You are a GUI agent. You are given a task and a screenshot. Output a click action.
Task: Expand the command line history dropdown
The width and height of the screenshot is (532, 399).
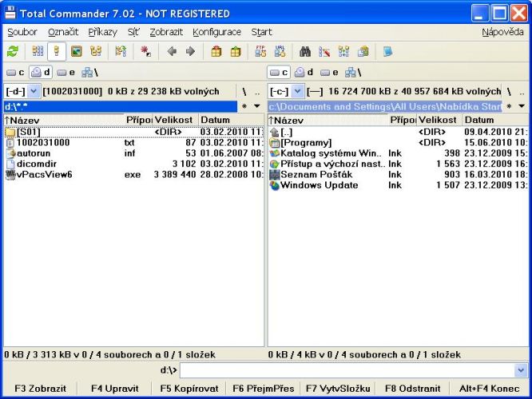click(521, 369)
